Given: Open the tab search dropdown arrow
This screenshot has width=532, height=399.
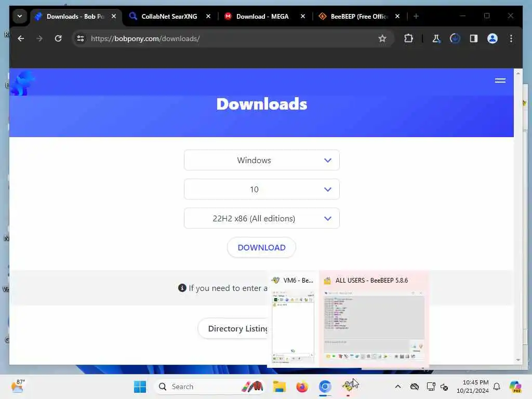Looking at the screenshot, I should (x=20, y=16).
